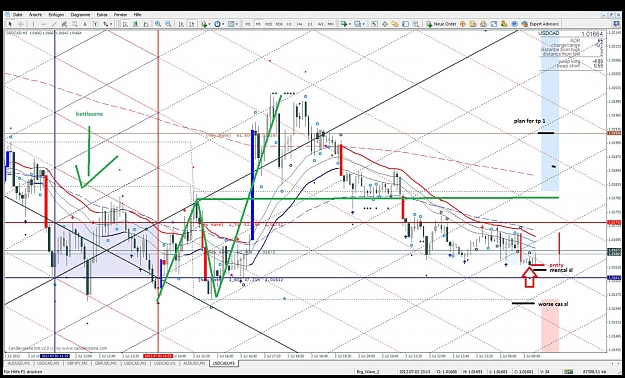
Task: Click the connection status bars icon
Action: click(568, 372)
